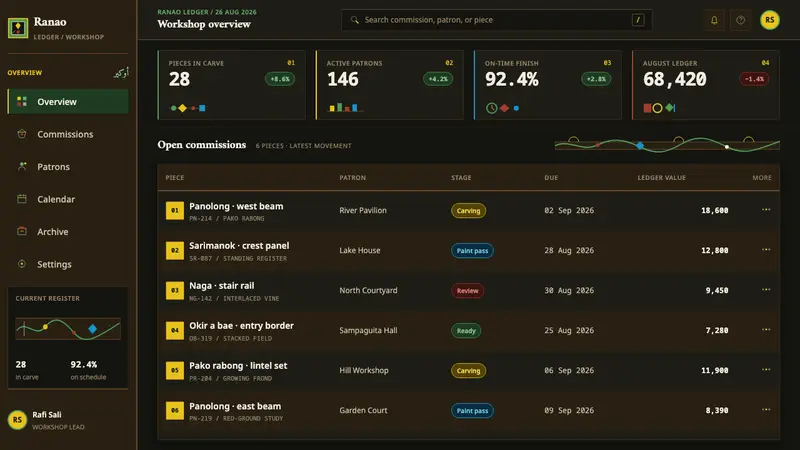The width and height of the screenshot is (800, 450).
Task: Click the Carving badge for Hill Workshop
Action: [468, 370]
